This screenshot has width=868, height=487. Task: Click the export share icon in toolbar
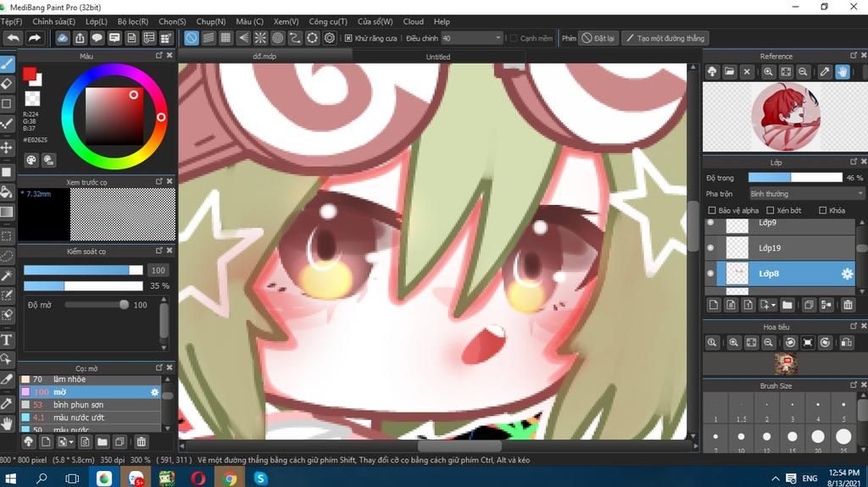(80, 38)
